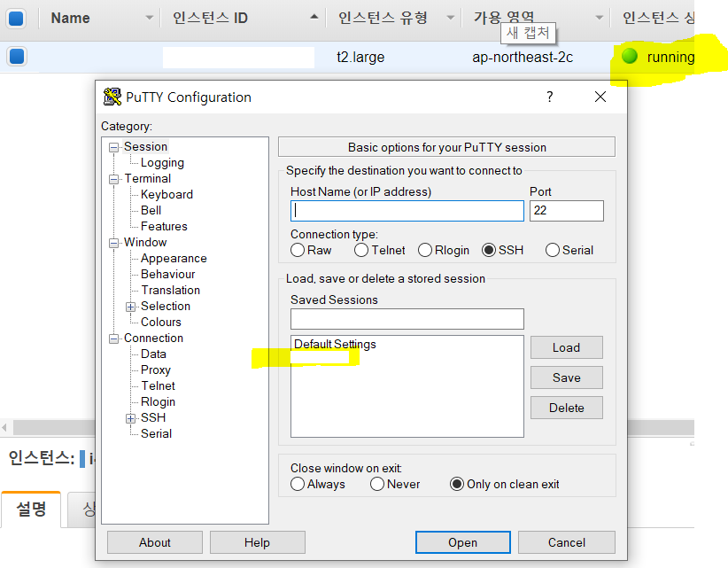Sort by 인스턴스 ID using the sort arrow
Screen dimensions: 728x568
pos(314,17)
